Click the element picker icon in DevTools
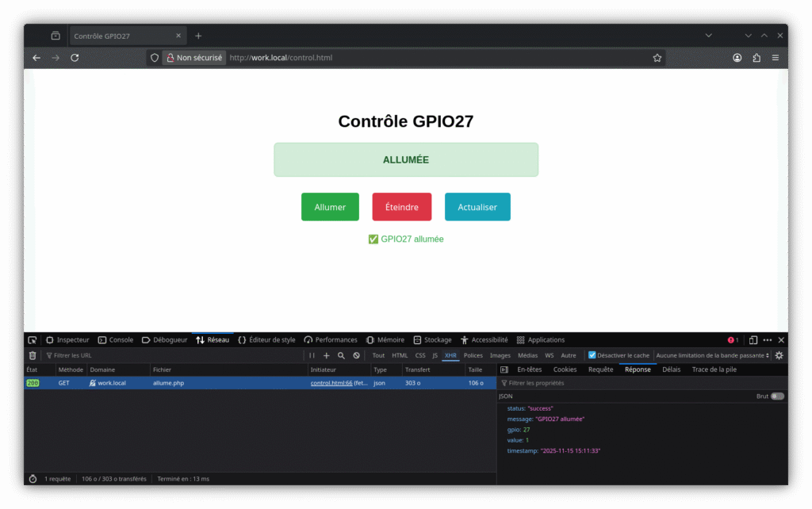 33,340
